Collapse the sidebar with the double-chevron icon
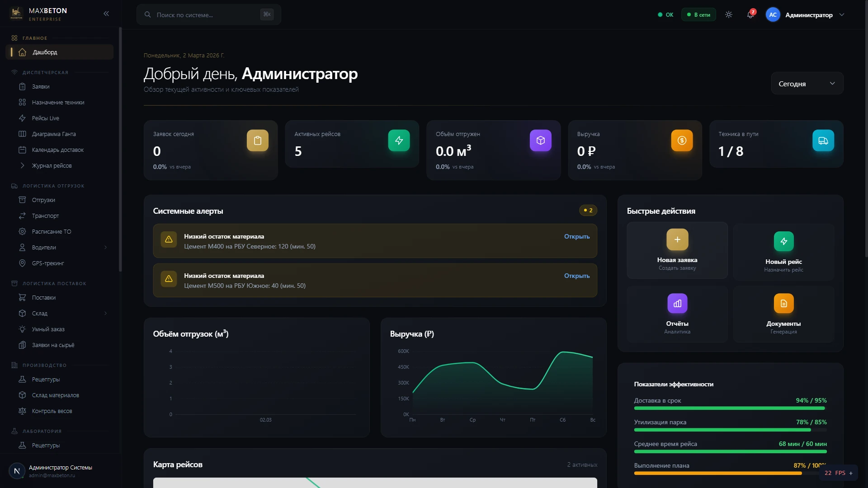The height and width of the screenshot is (488, 868). (106, 14)
